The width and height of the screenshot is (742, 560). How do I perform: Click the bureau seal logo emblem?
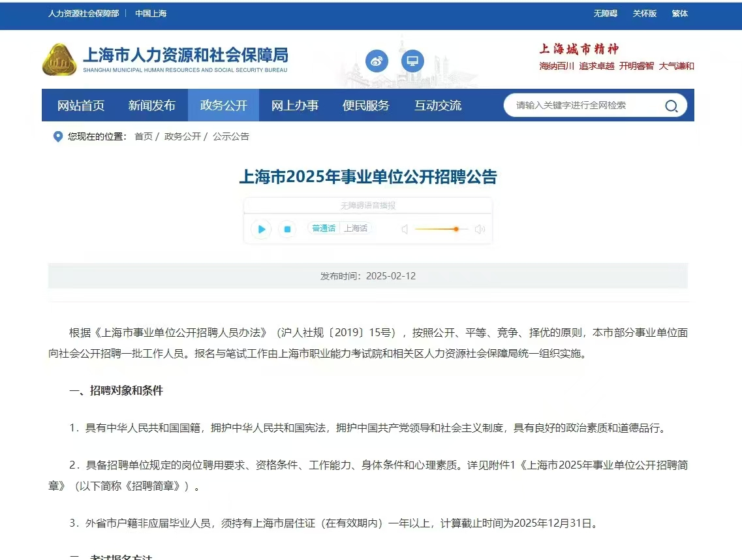coord(59,61)
